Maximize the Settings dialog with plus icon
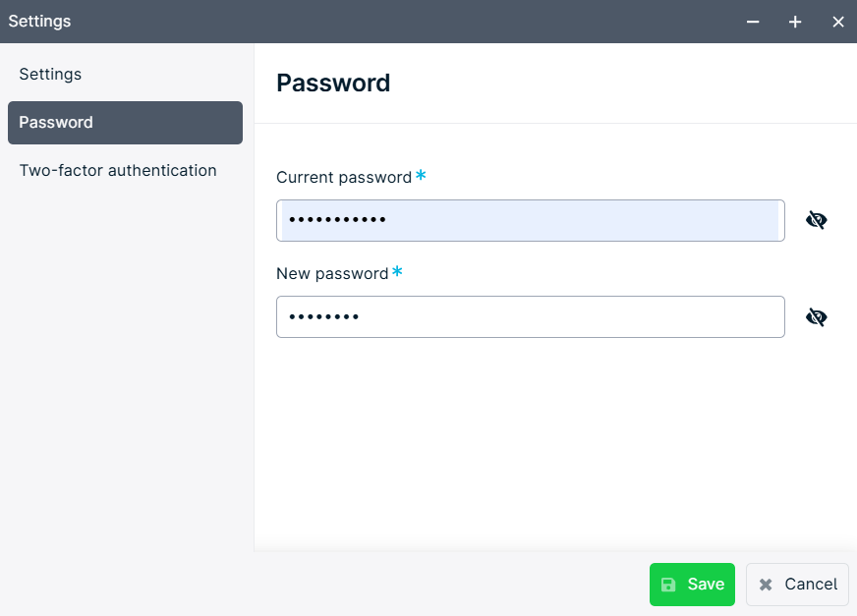857x616 pixels. 795,22
